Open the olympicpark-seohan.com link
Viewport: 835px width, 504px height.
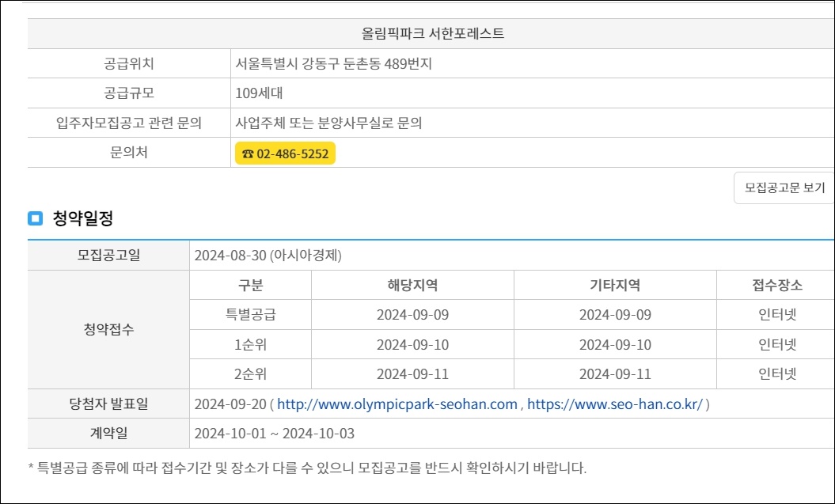point(397,404)
